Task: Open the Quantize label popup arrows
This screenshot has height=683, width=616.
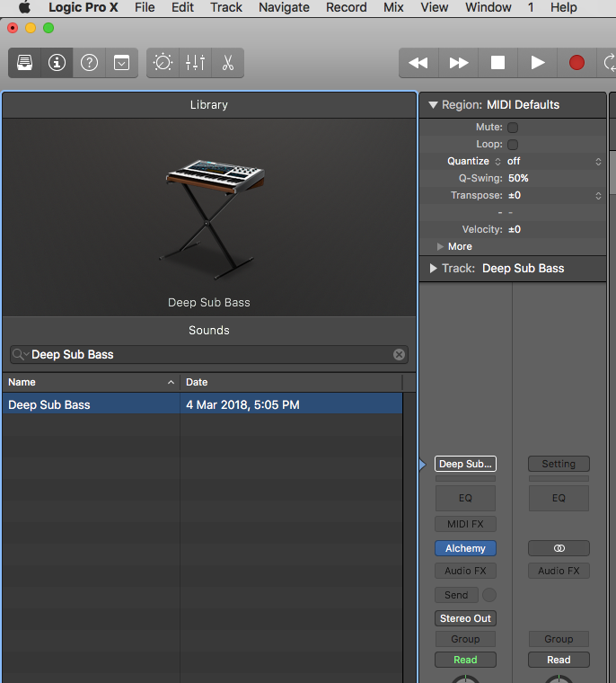Action: [497, 162]
